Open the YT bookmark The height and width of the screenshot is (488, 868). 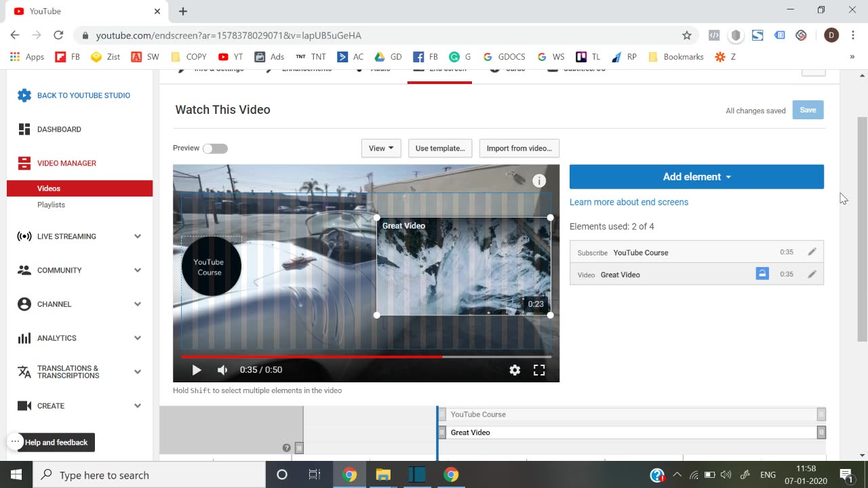[231, 57]
